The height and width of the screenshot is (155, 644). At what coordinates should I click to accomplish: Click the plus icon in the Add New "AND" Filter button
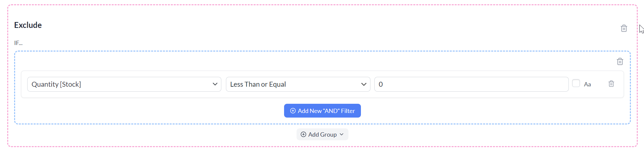(x=293, y=111)
